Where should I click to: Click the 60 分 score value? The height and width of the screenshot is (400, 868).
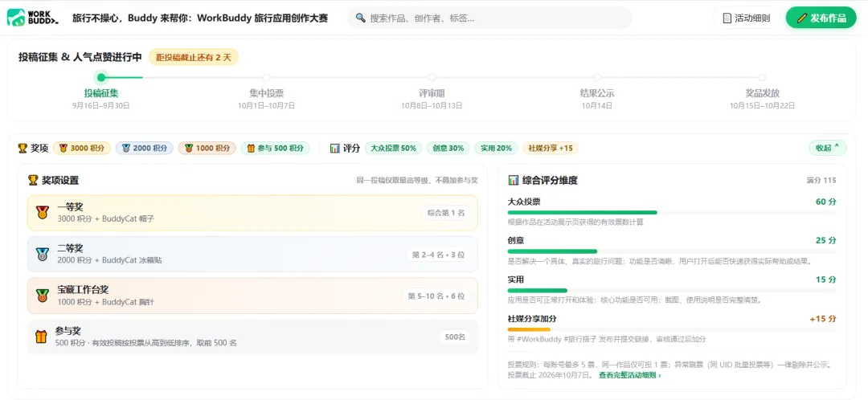click(826, 202)
